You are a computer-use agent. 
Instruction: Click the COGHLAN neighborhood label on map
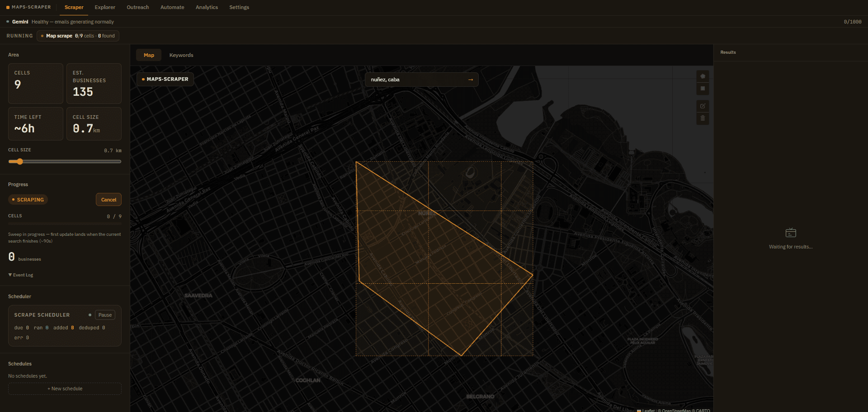(308, 380)
